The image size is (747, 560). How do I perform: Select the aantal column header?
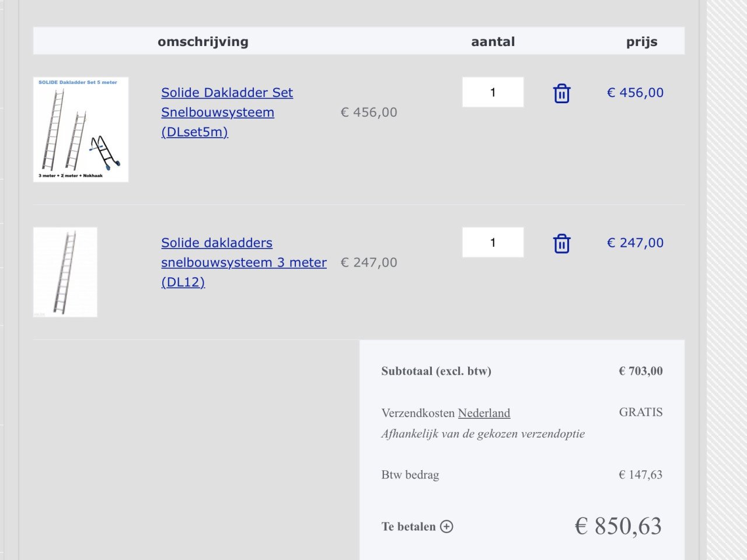pos(493,41)
